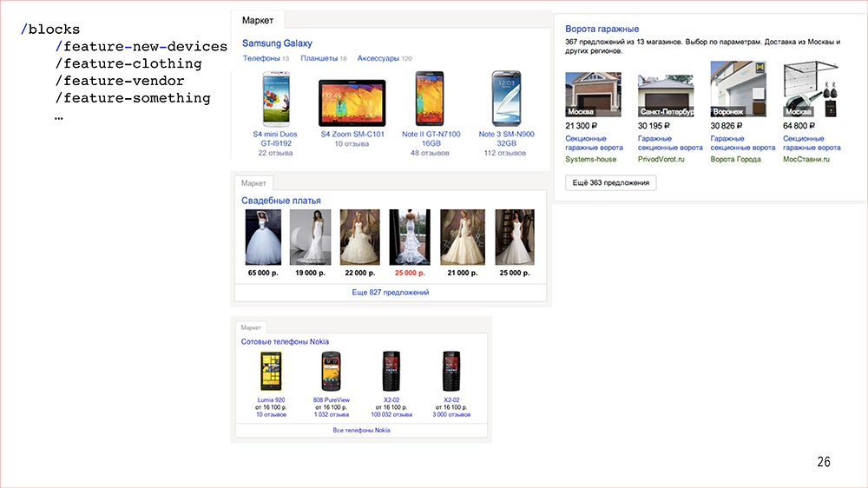
Task: Open the Systems-house shop link
Action: 590,159
